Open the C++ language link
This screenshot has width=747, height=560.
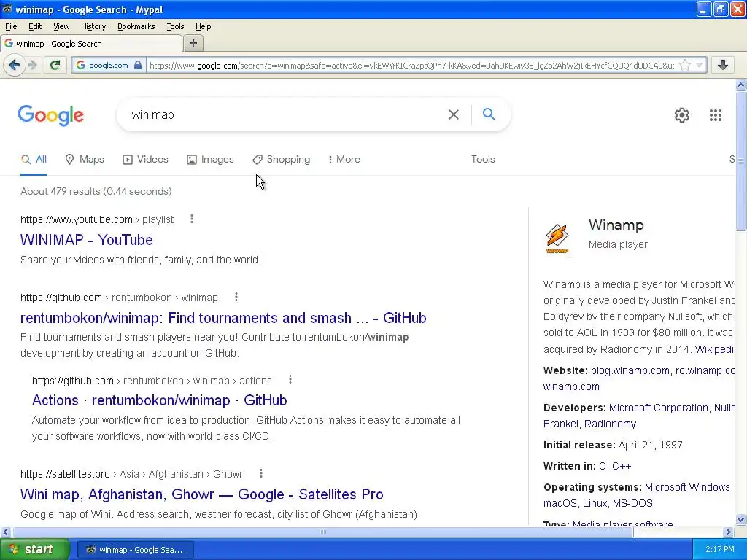point(622,466)
